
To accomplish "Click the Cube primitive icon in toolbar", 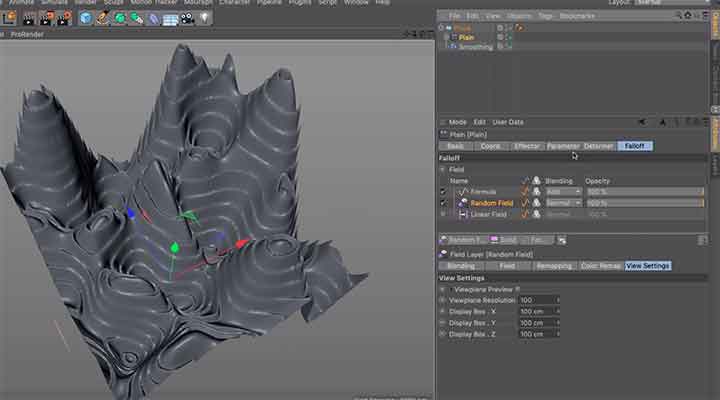I will point(86,18).
